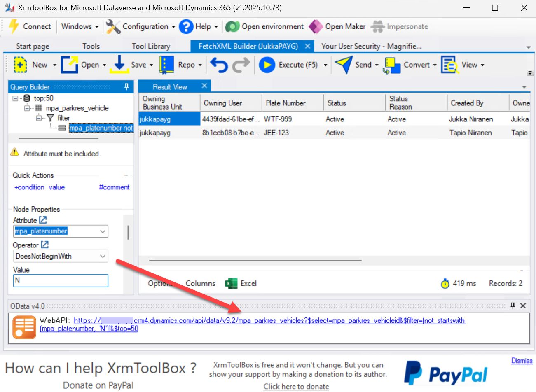This screenshot has height=392, width=536.
Task: Select the WTF-999 plate number cell
Action: point(293,119)
